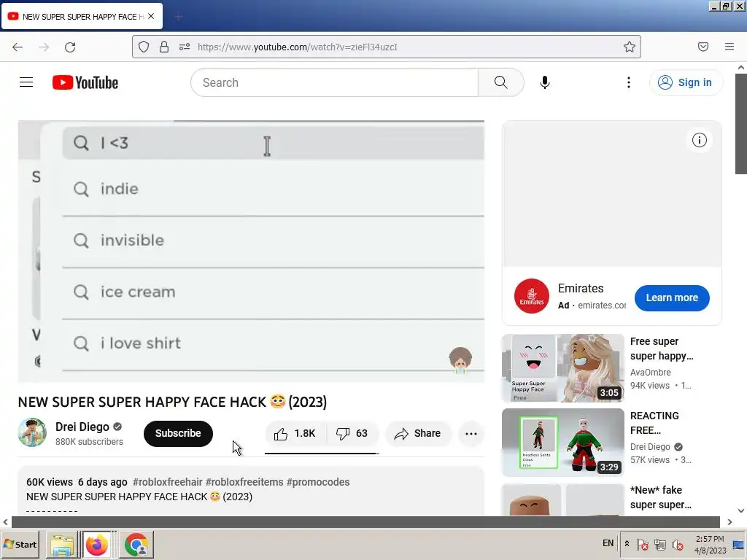The height and width of the screenshot is (560, 747).
Task: Like the video with thumbs up
Action: 295,433
